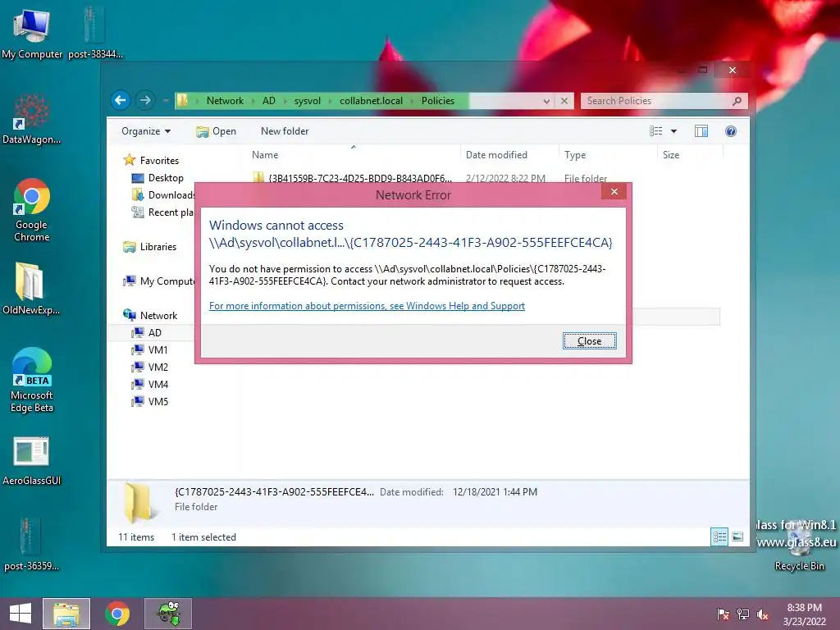The image size is (840, 630).
Task: Open the green frog taskbar app
Action: pos(168,614)
